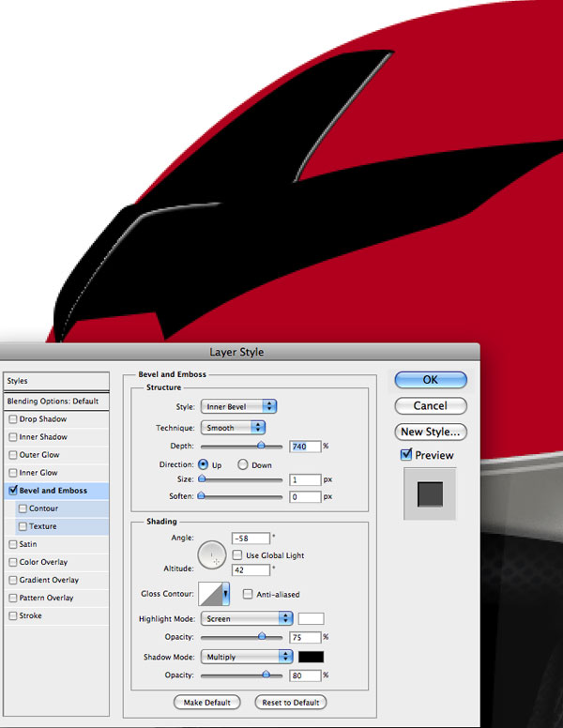The image size is (563, 728).
Task: Click the Highlight Opacity slider handle
Action: click(x=262, y=636)
